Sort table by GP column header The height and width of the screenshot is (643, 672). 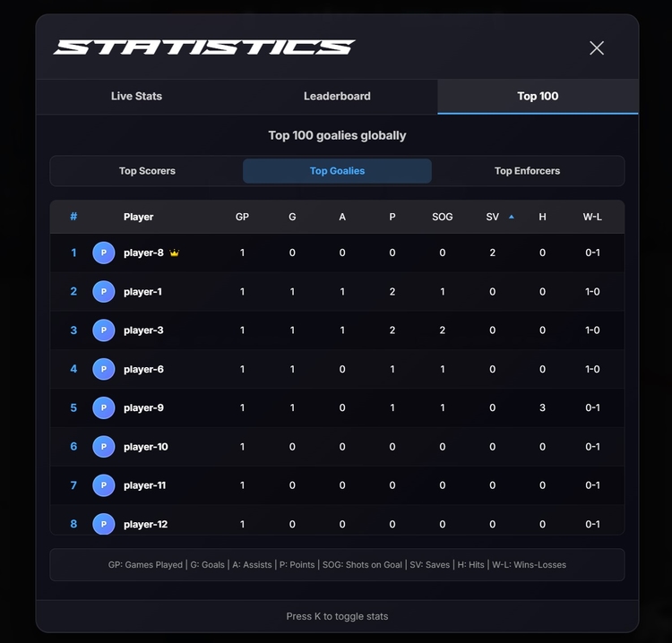(242, 217)
